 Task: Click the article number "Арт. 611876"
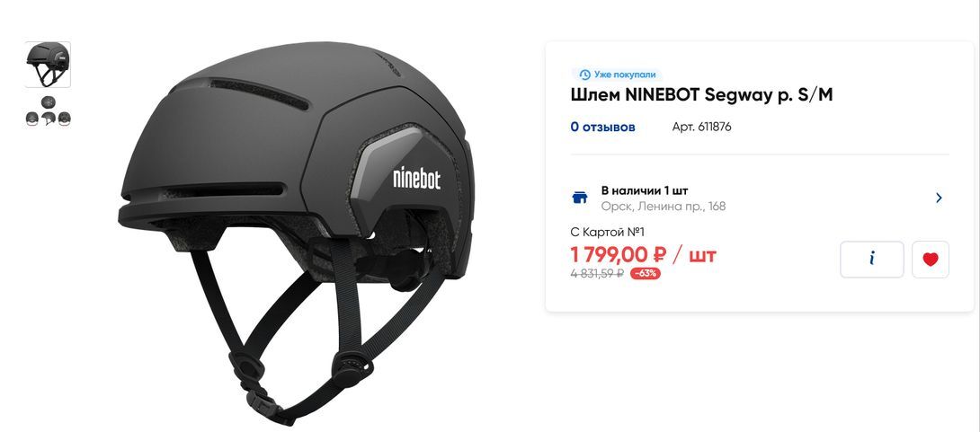coord(701,128)
